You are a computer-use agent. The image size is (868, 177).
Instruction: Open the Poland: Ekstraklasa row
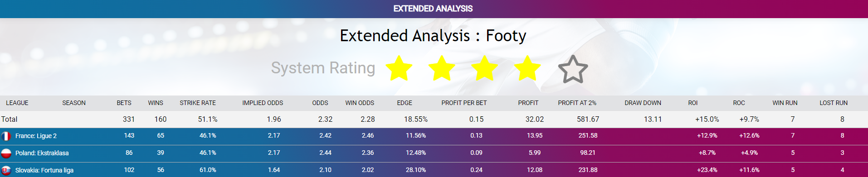pyautogui.click(x=434, y=153)
